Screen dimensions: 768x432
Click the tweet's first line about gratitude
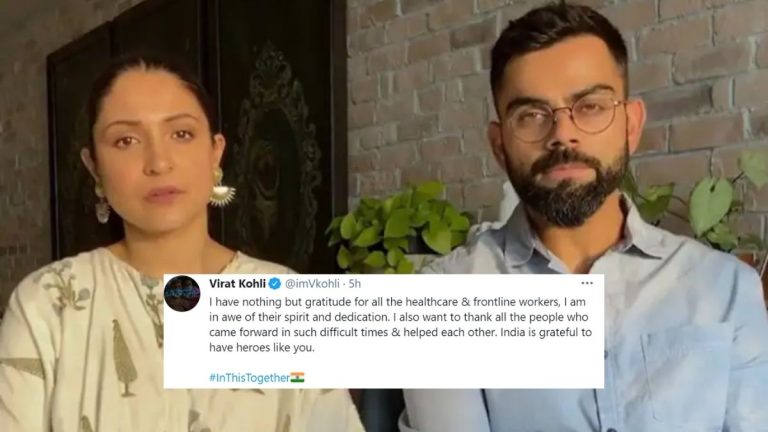[397, 302]
